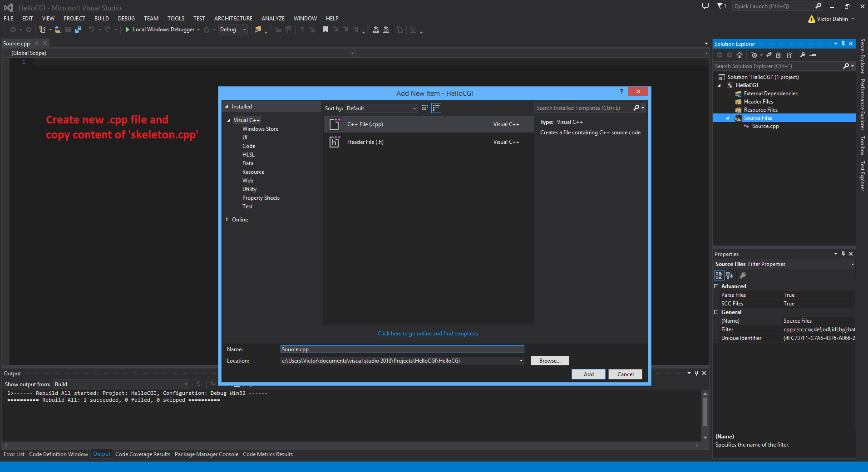
Task: Click the Browse... button
Action: (550, 361)
